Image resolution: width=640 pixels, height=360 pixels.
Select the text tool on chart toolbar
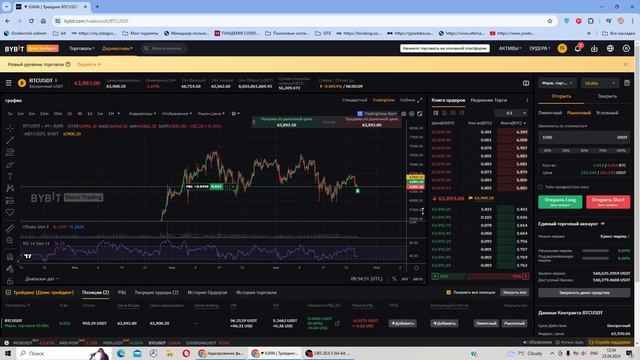(10, 176)
